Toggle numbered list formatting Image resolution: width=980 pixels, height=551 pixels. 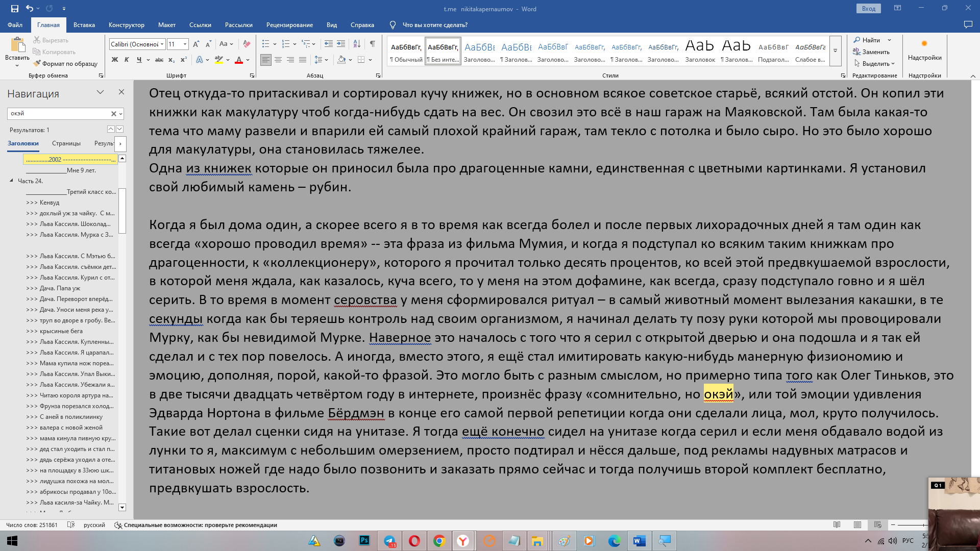[x=285, y=44]
